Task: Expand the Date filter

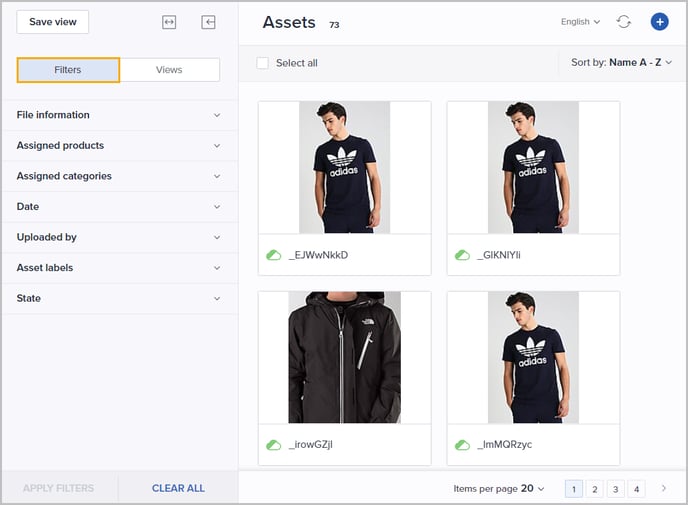Action: pos(119,207)
